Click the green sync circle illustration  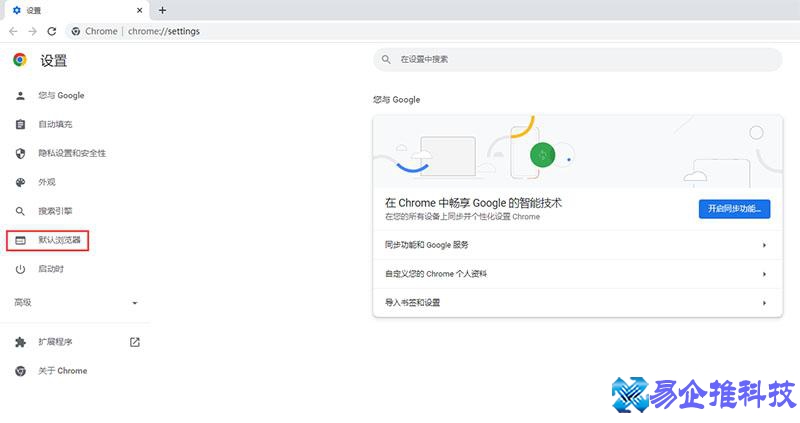coord(542,155)
